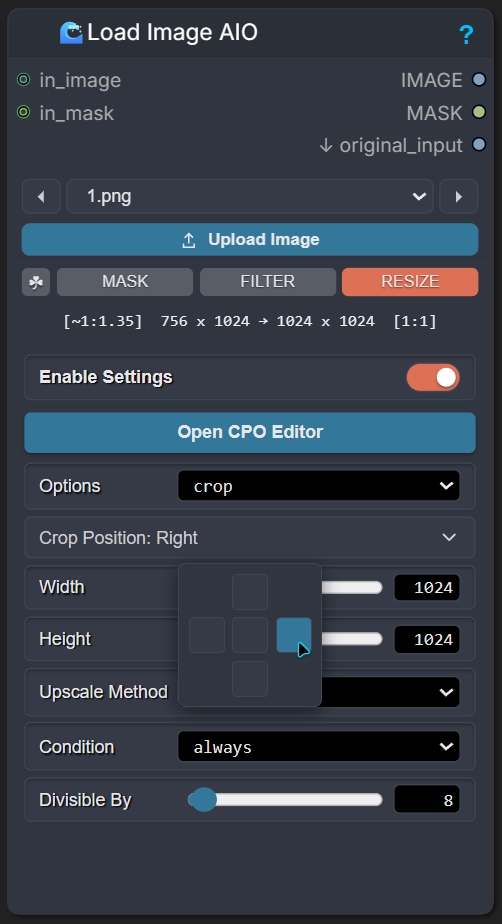Switch to the FILTER tab
Image resolution: width=502 pixels, height=924 pixels.
268,282
